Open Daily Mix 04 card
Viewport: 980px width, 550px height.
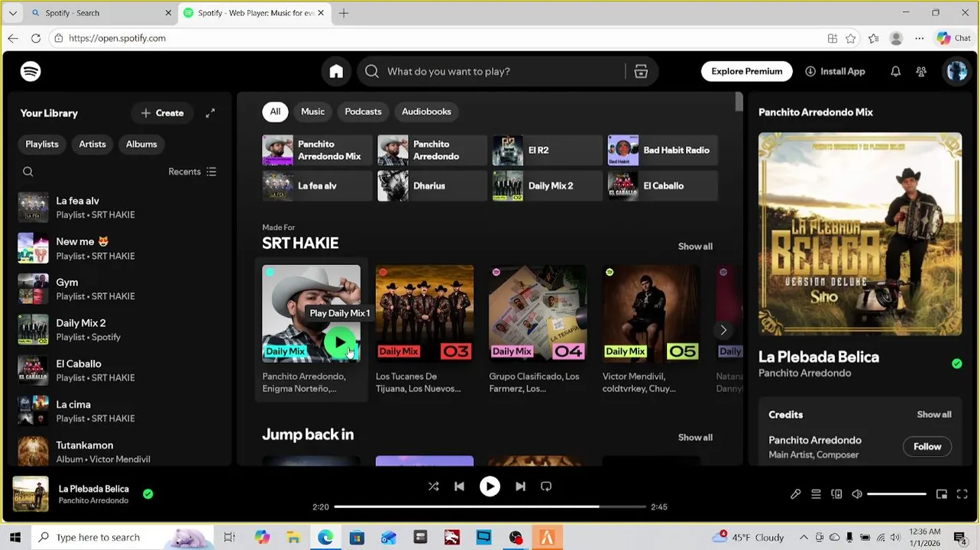pyautogui.click(x=538, y=330)
